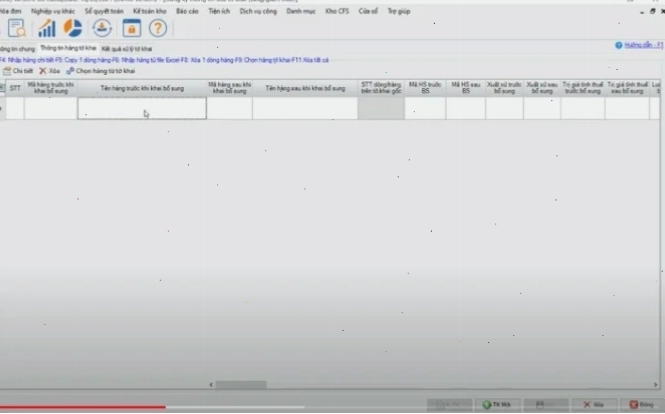Click the question mark help icon
The image size is (665, 414).
coord(158,28)
